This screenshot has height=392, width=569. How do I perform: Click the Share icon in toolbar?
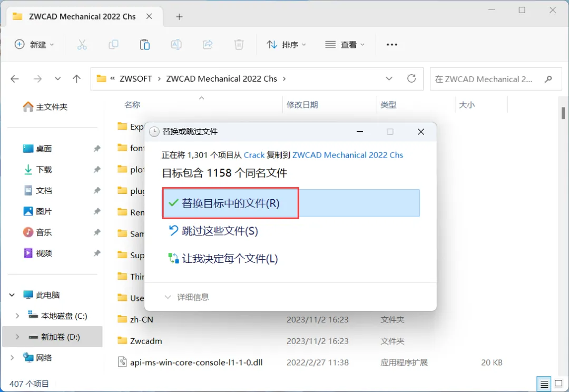coord(208,45)
